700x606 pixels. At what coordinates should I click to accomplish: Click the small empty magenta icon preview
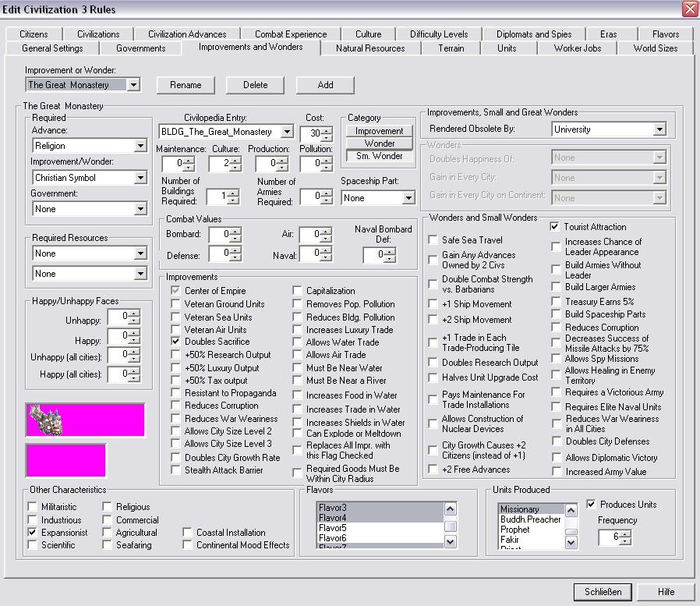tap(65, 460)
